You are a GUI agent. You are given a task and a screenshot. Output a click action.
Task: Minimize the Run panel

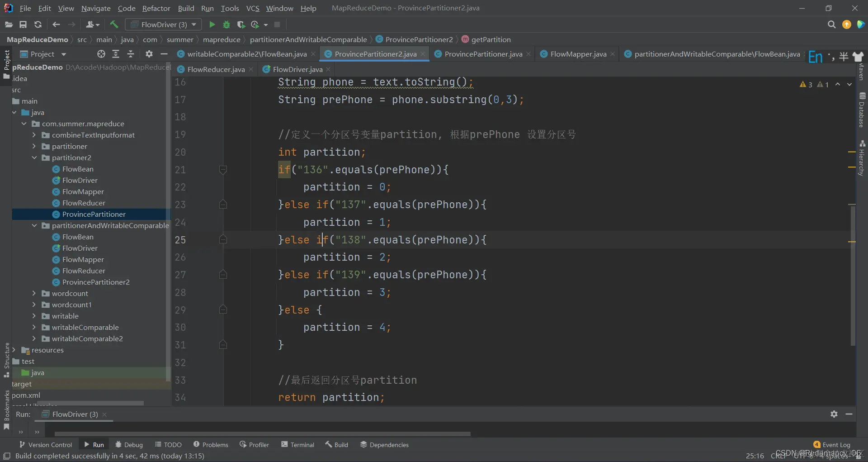coord(849,414)
